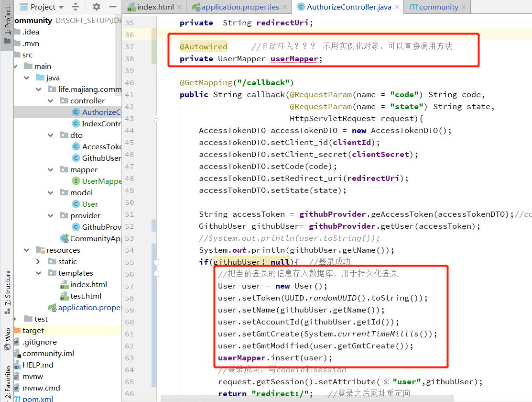Select IndexController class in tree

point(97,123)
